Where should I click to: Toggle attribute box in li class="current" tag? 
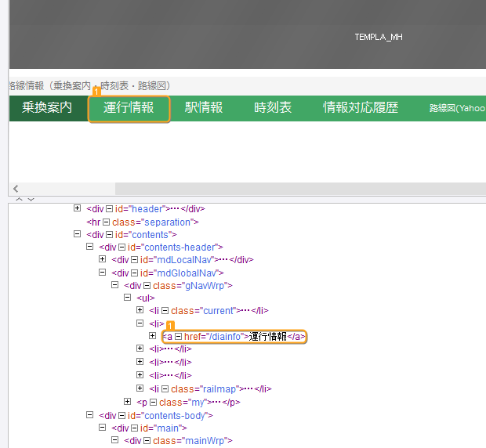(x=165, y=311)
